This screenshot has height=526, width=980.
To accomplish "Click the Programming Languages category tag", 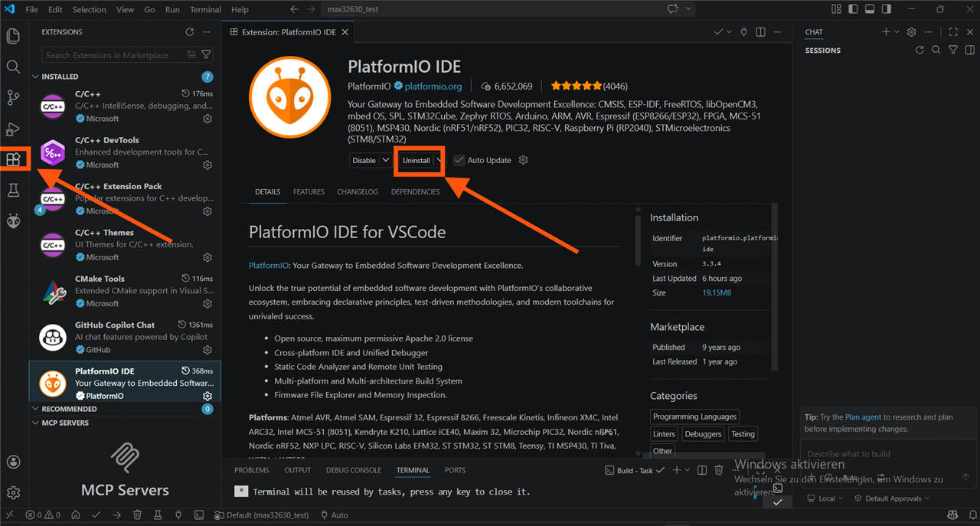I will [694, 417].
